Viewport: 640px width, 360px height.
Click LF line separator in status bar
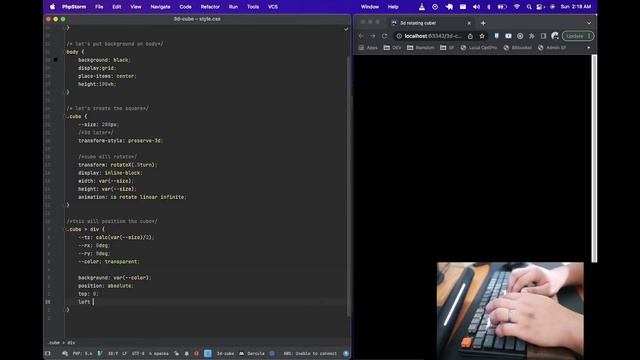(124, 353)
